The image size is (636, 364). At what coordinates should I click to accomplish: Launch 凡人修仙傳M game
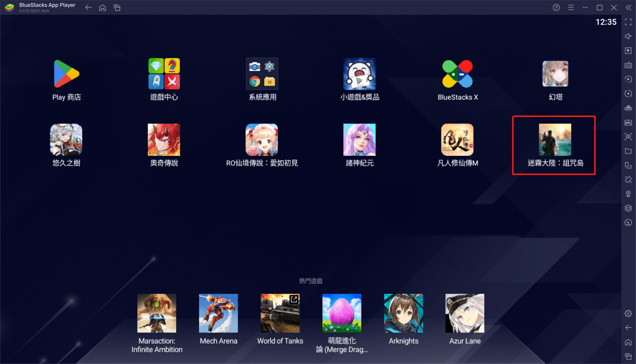(457, 140)
